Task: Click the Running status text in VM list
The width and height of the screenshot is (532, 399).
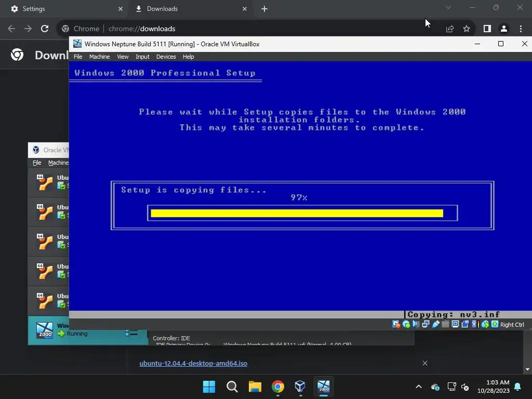Action: coord(77,334)
